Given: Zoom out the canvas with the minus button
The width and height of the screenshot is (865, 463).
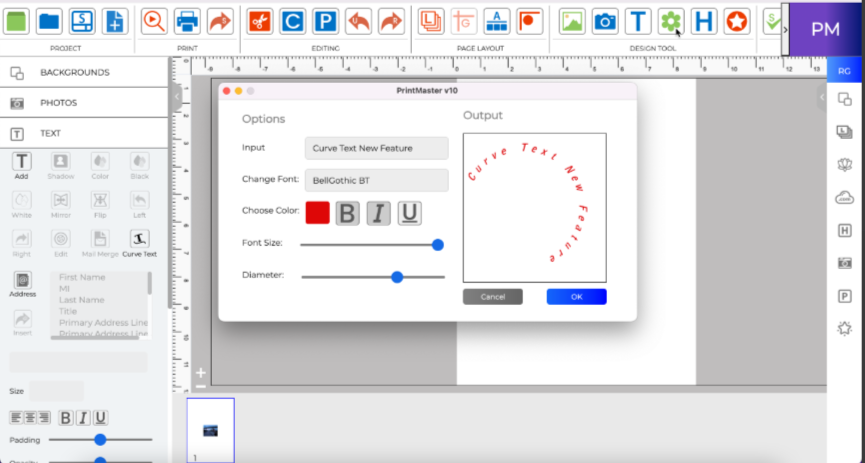Looking at the screenshot, I should click(201, 386).
